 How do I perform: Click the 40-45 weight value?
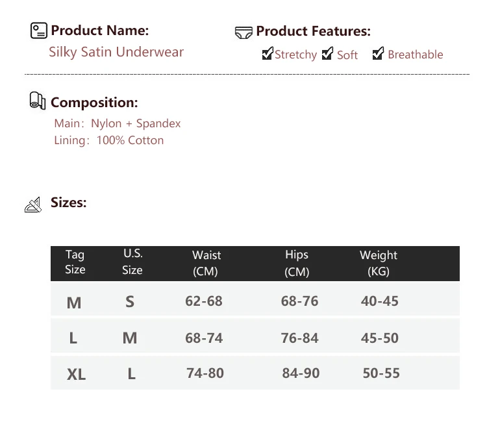(x=380, y=301)
